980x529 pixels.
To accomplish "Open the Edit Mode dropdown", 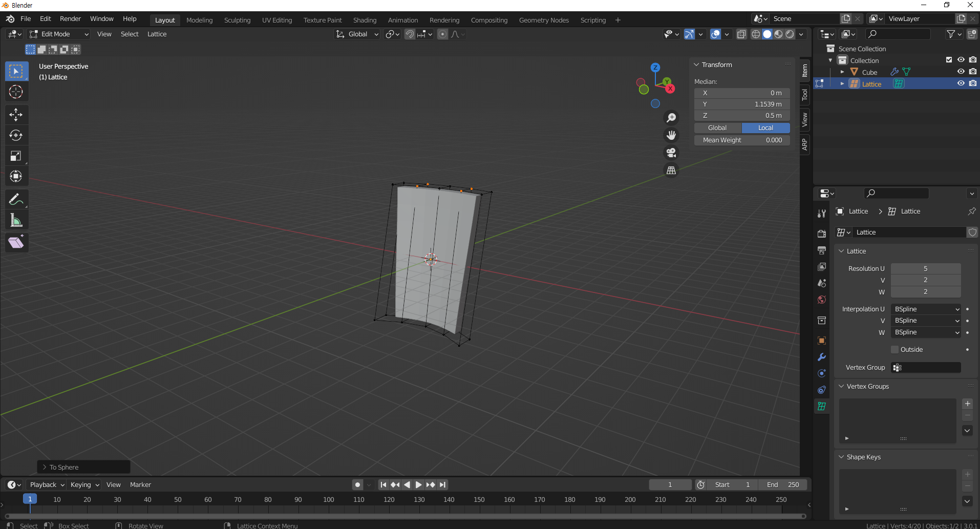I will coord(59,34).
